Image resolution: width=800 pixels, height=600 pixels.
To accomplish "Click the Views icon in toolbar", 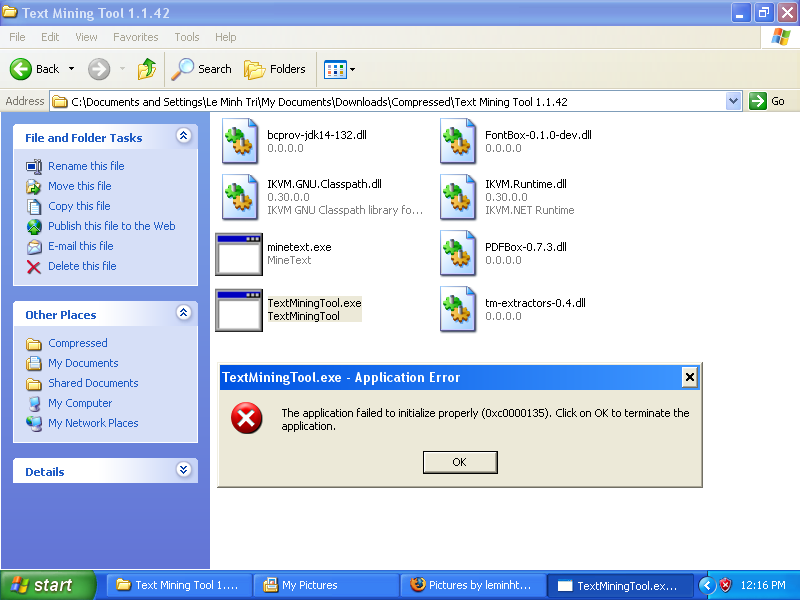I will click(x=335, y=69).
